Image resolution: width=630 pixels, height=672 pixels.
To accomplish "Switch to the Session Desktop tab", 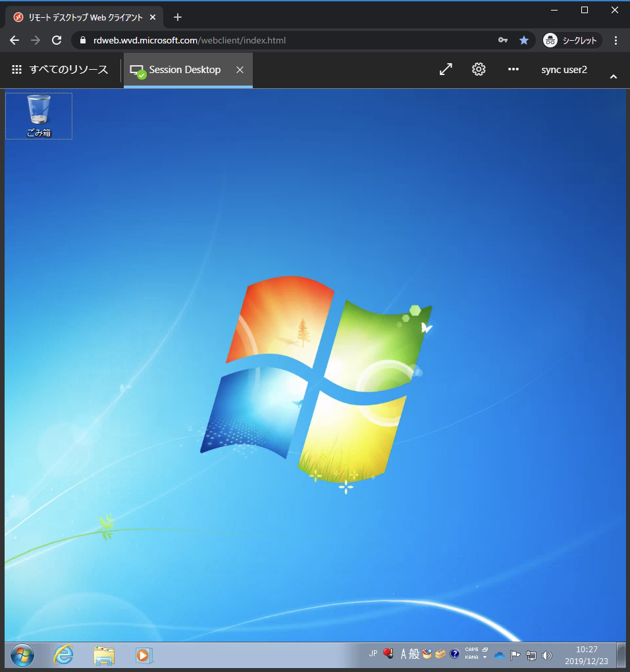I will coord(184,70).
